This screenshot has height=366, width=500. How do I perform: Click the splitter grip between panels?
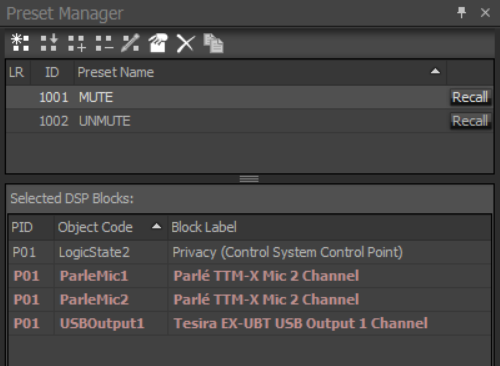click(249, 179)
